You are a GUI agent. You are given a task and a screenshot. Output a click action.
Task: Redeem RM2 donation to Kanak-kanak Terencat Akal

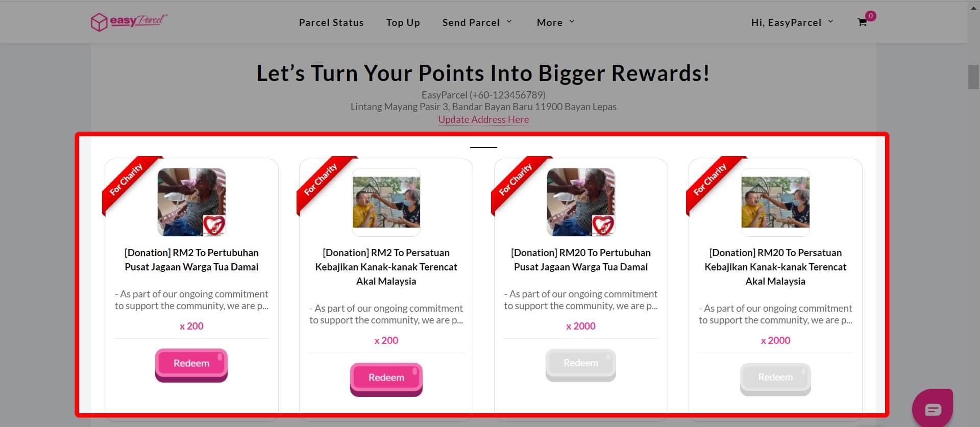[x=386, y=378]
